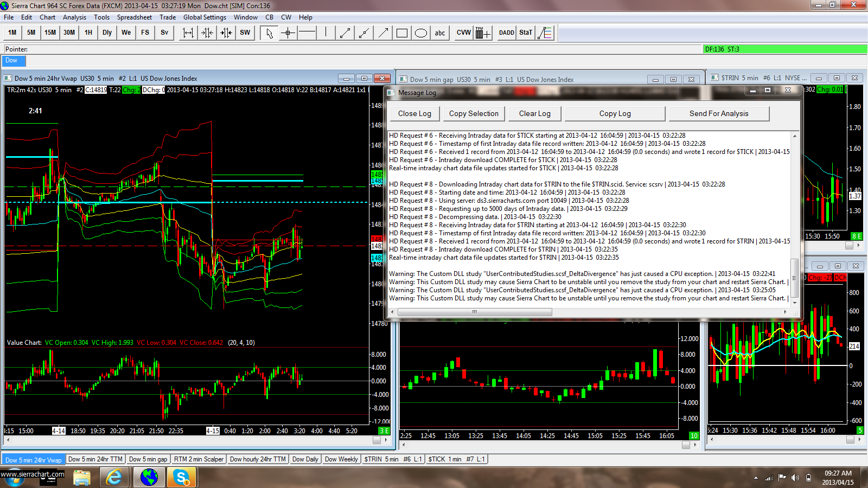868x488 pixels.
Task: Open the RTM 2 min Scalper tab
Action: tap(199, 459)
